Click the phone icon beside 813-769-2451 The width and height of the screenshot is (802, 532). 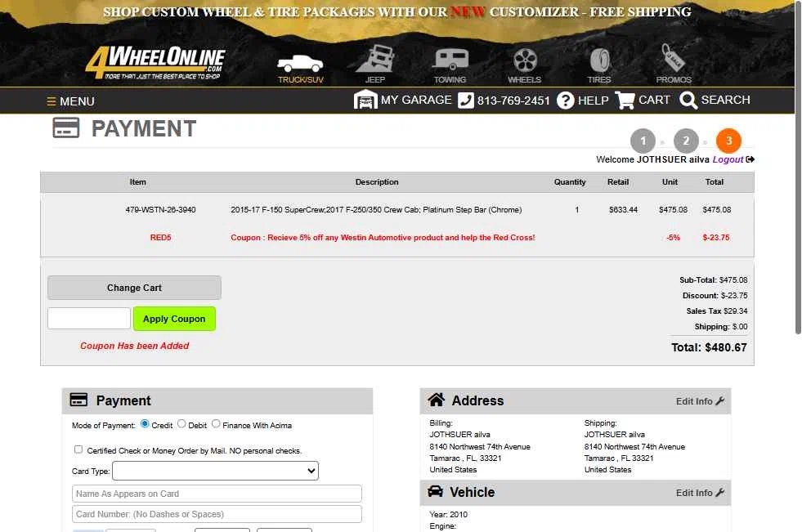(465, 101)
